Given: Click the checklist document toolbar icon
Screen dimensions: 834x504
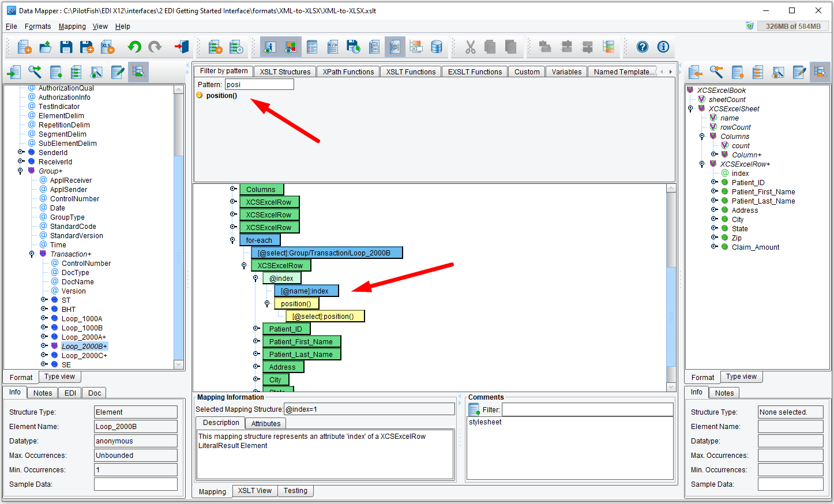Looking at the screenshot, I should [x=312, y=47].
